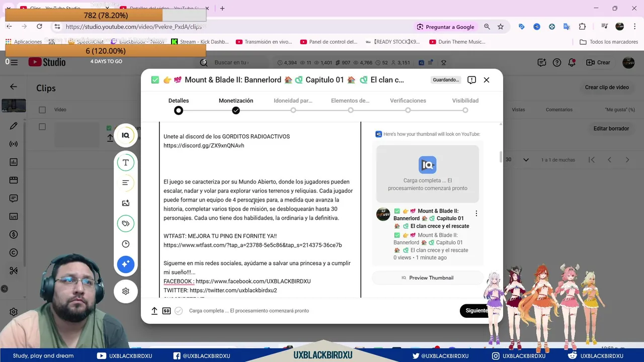Go back with the left sidebar arrow
644x362 pixels.
pos(14,87)
